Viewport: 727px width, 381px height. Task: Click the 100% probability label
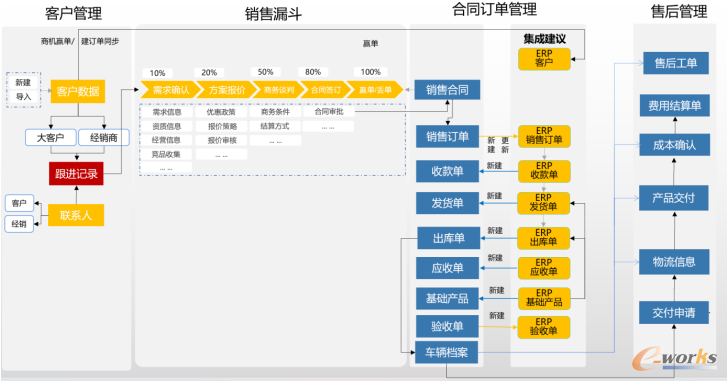tap(370, 72)
